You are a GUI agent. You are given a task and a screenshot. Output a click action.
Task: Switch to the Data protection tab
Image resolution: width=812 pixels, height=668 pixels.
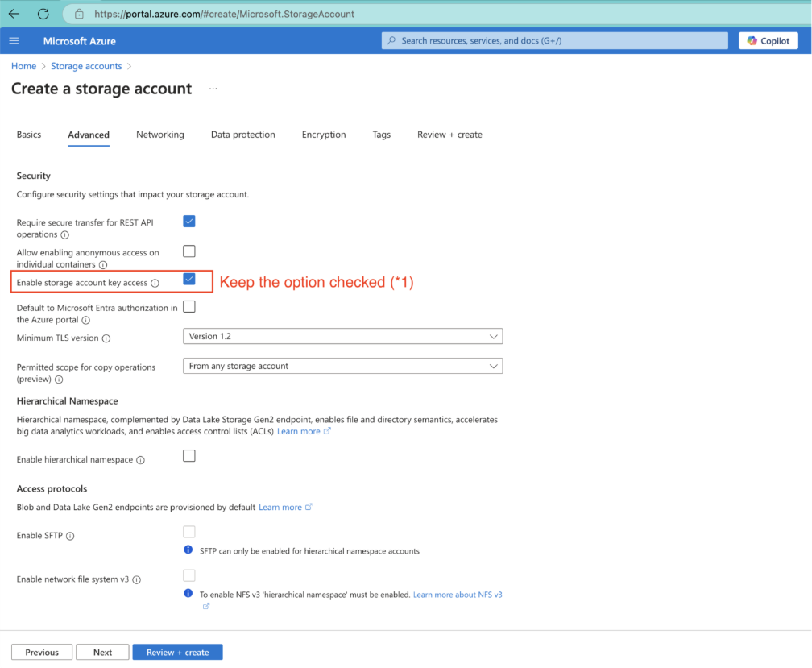242,135
